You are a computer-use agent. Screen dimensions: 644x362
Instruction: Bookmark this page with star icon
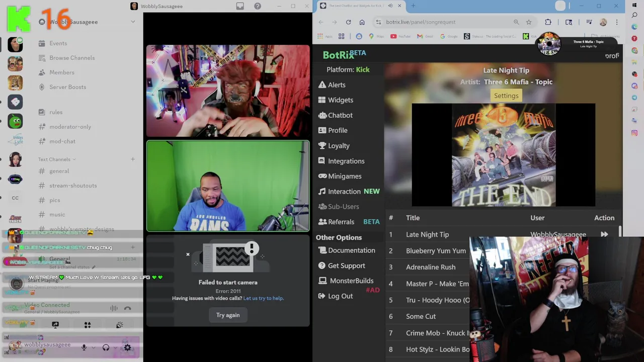point(529,22)
